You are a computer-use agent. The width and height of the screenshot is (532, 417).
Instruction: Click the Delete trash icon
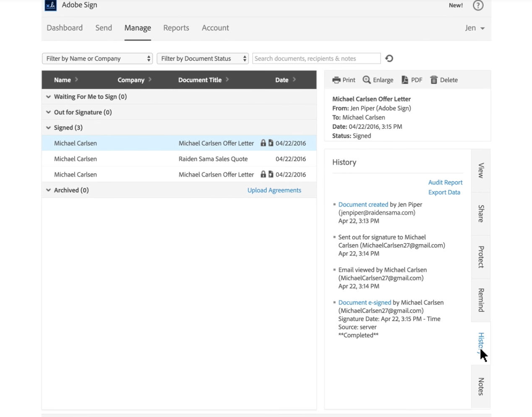[434, 80]
